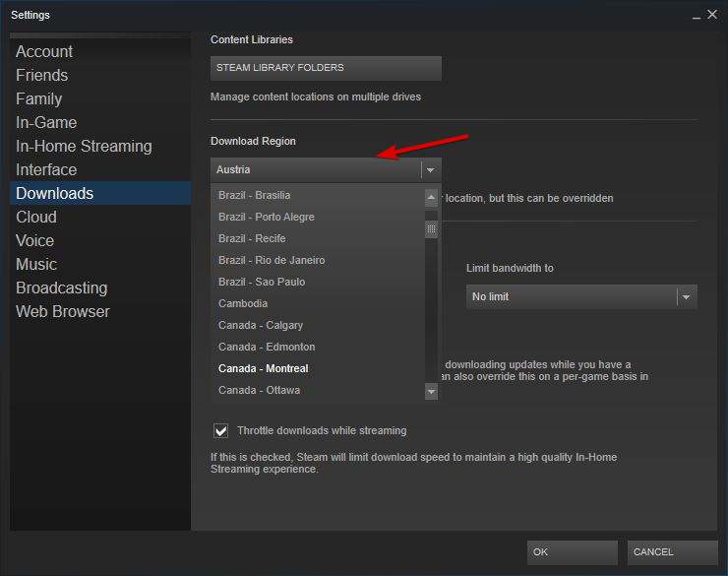The width and height of the screenshot is (728, 576).
Task: Close the Settings window
Action: click(x=712, y=15)
